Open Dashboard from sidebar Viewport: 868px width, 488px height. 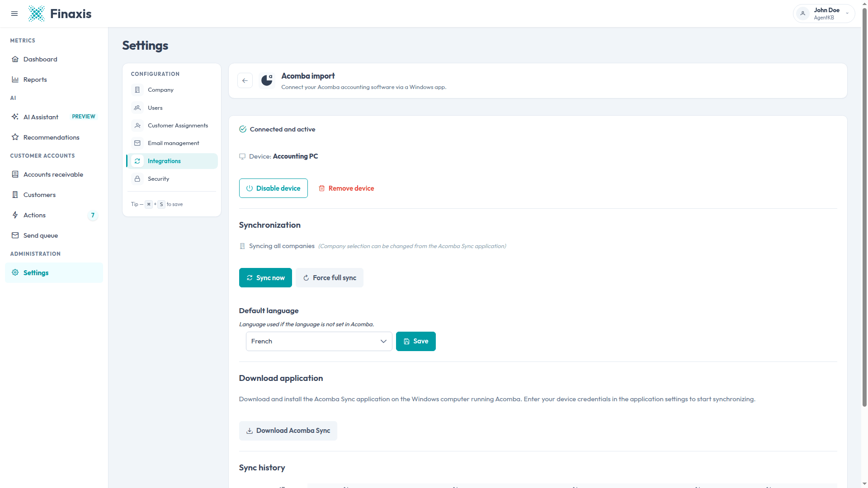pos(54,59)
